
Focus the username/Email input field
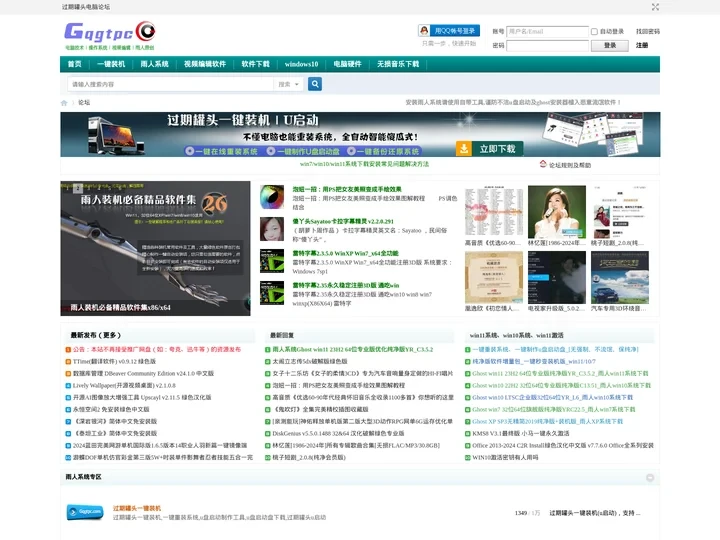point(547,32)
